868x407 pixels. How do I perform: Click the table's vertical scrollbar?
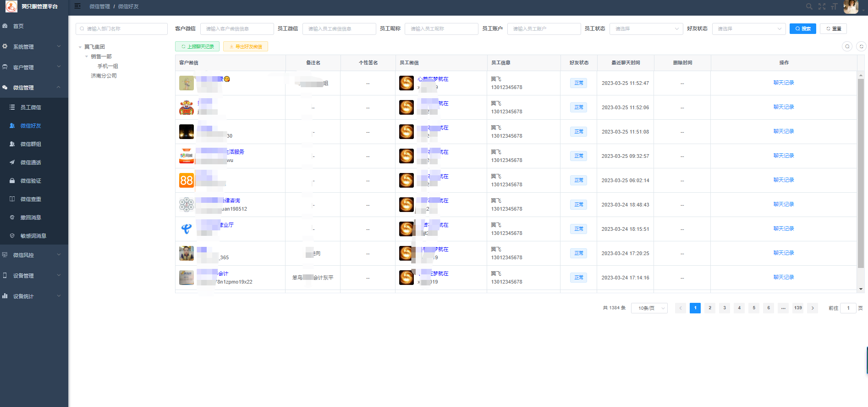[x=861, y=174]
